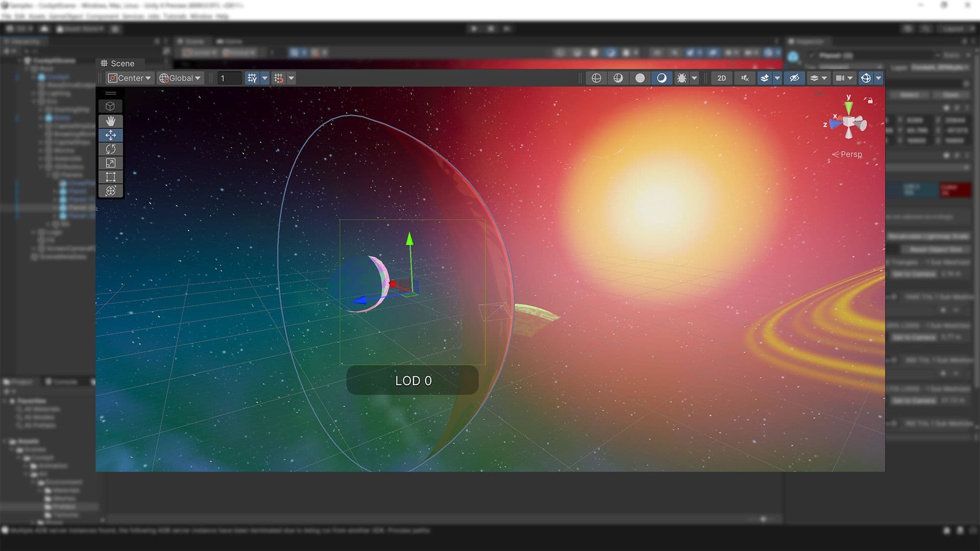This screenshot has height=551, width=980.
Task: Toggle 2D view mode
Action: (x=721, y=78)
